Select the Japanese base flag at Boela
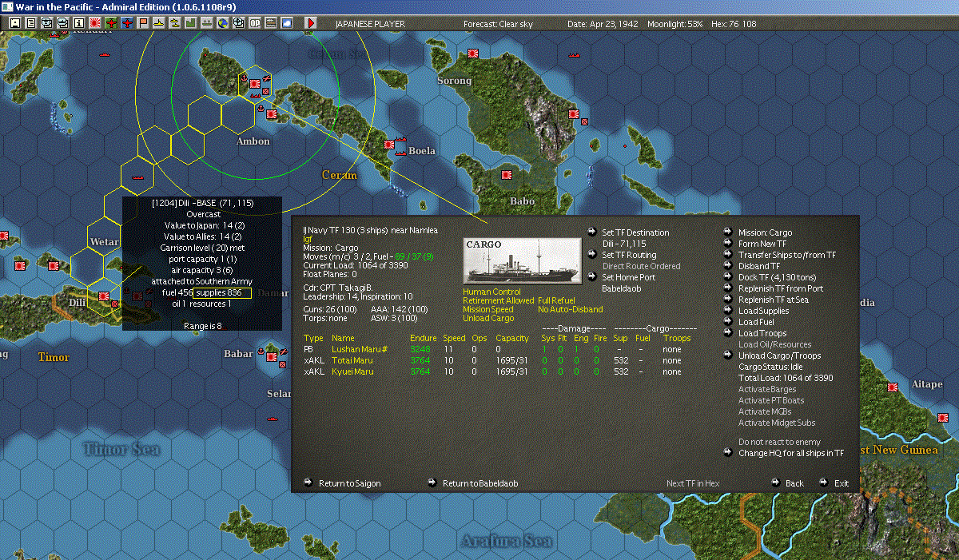 (x=389, y=145)
